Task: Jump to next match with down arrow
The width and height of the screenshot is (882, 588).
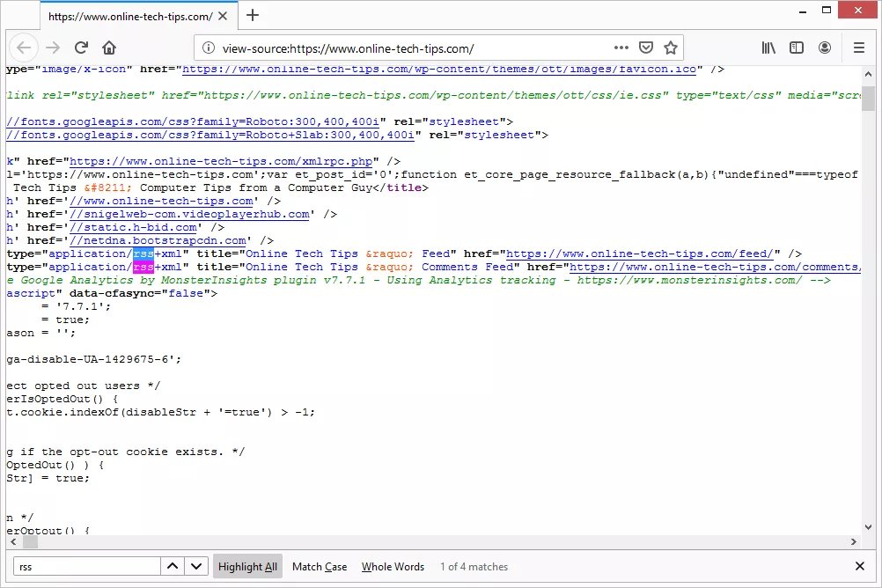Action: pyautogui.click(x=196, y=566)
